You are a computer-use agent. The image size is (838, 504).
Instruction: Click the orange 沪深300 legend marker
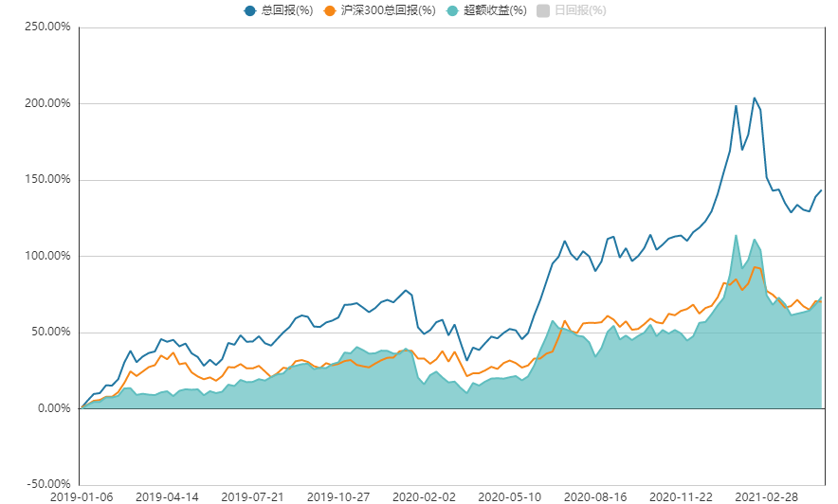[330, 10]
